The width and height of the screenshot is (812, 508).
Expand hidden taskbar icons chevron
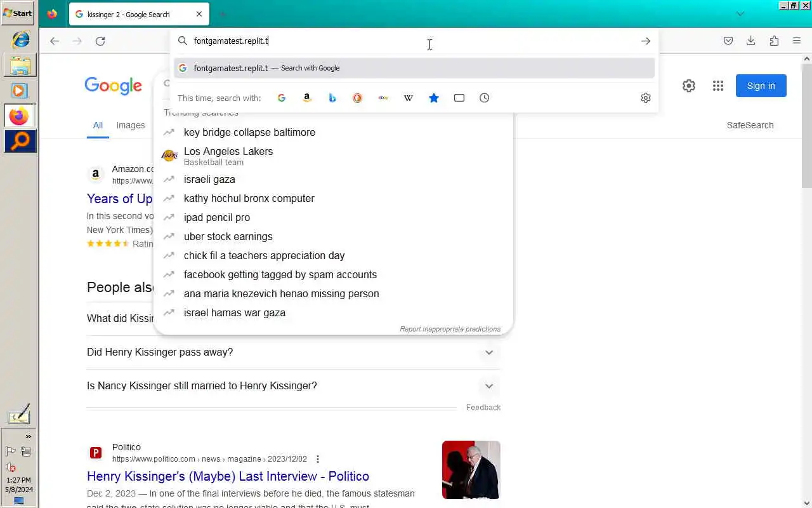[x=29, y=436]
